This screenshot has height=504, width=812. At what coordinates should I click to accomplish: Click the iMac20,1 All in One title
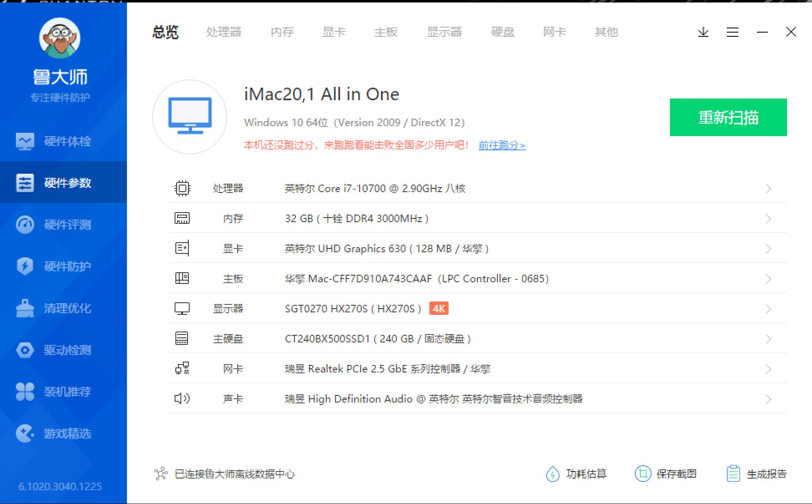coord(322,94)
